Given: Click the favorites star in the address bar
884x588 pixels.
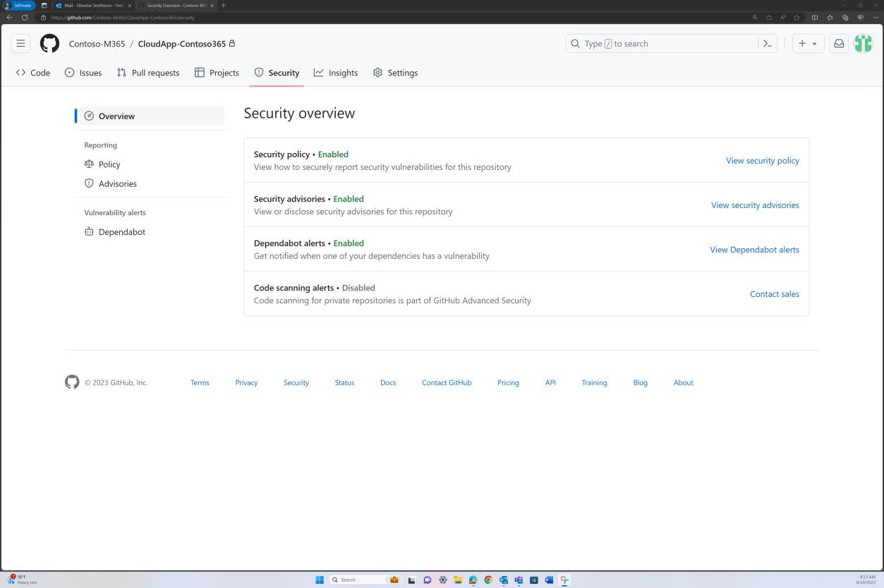Looking at the screenshot, I should tap(797, 18).
